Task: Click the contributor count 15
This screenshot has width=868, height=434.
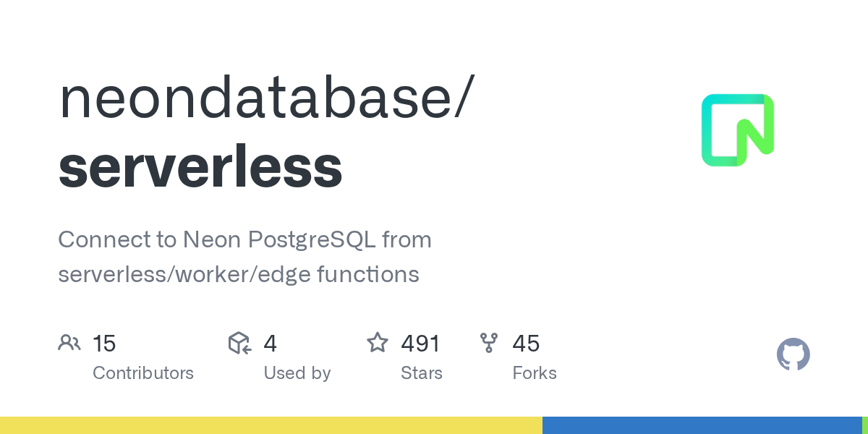Action: pyautogui.click(x=104, y=344)
